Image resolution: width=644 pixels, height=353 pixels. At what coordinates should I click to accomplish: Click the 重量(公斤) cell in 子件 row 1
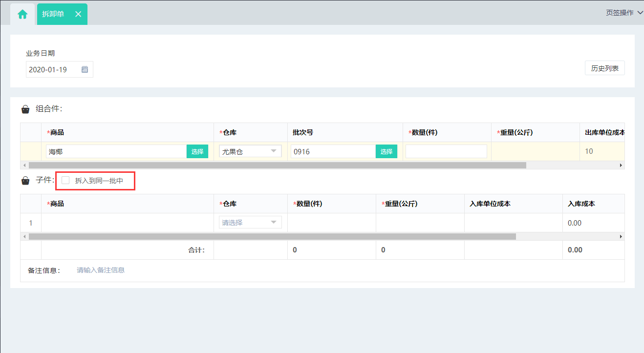(x=420, y=223)
